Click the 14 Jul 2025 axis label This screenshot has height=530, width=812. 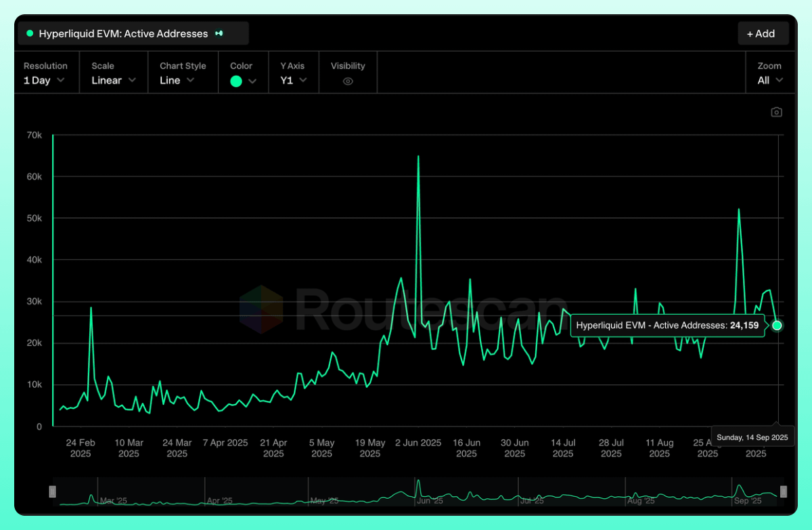[563, 448]
